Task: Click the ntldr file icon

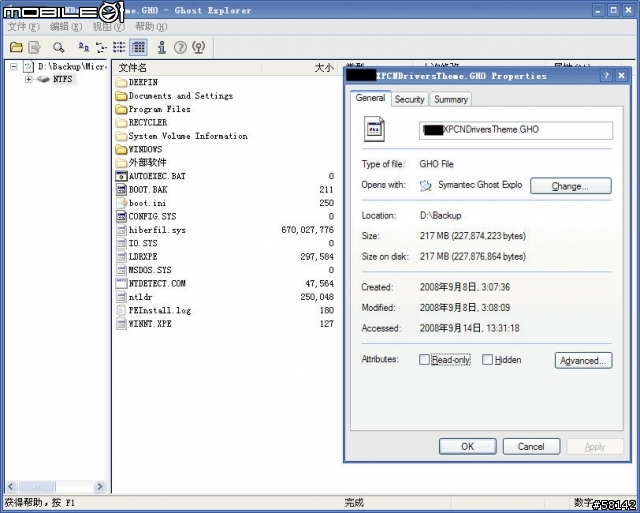Action: [x=121, y=297]
